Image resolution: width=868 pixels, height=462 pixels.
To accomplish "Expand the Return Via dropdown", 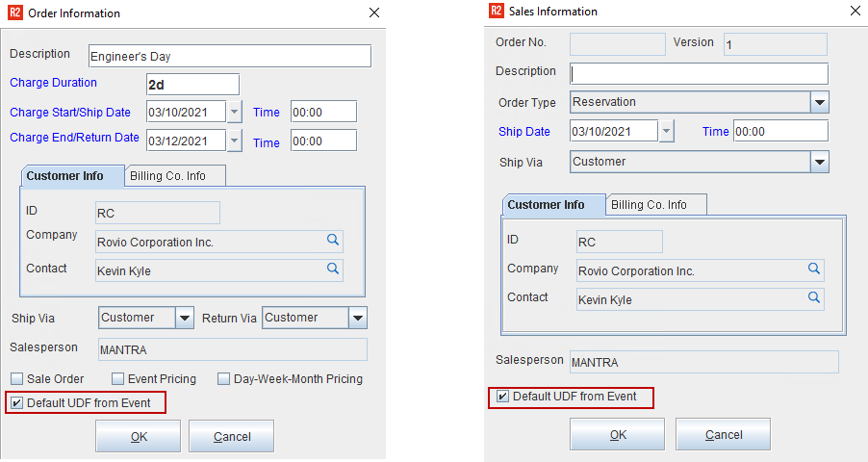I will pos(358,318).
